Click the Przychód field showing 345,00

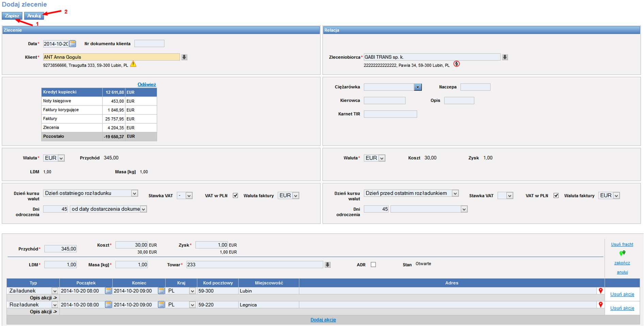(x=61, y=249)
